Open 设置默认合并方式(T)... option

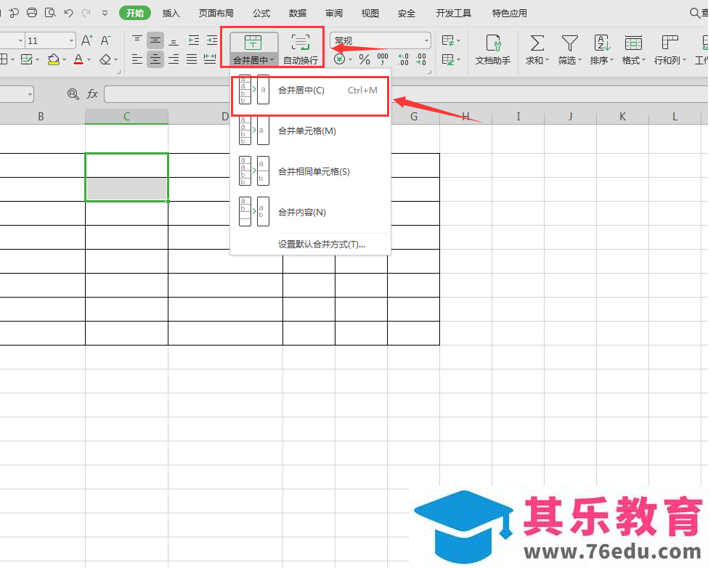(321, 245)
